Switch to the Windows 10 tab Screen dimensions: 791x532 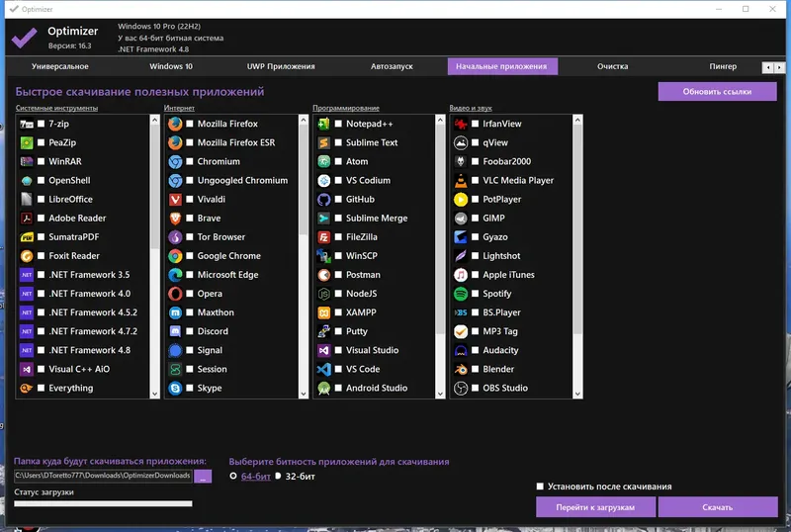click(171, 66)
